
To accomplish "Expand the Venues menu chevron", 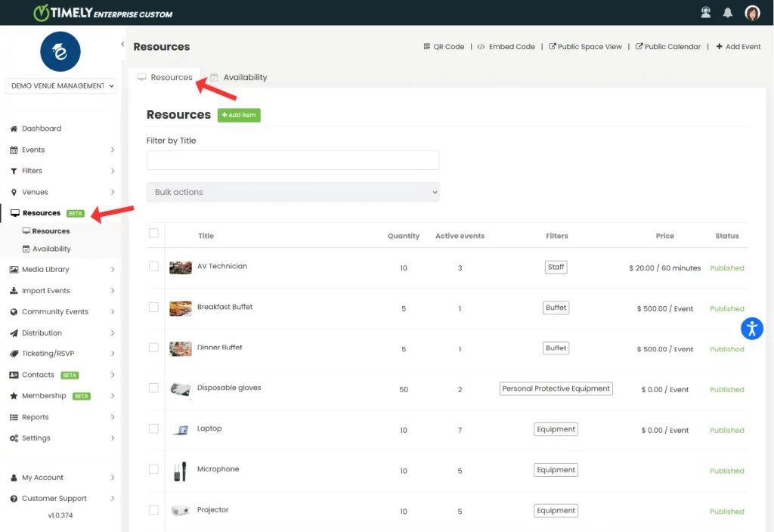I will (113, 192).
